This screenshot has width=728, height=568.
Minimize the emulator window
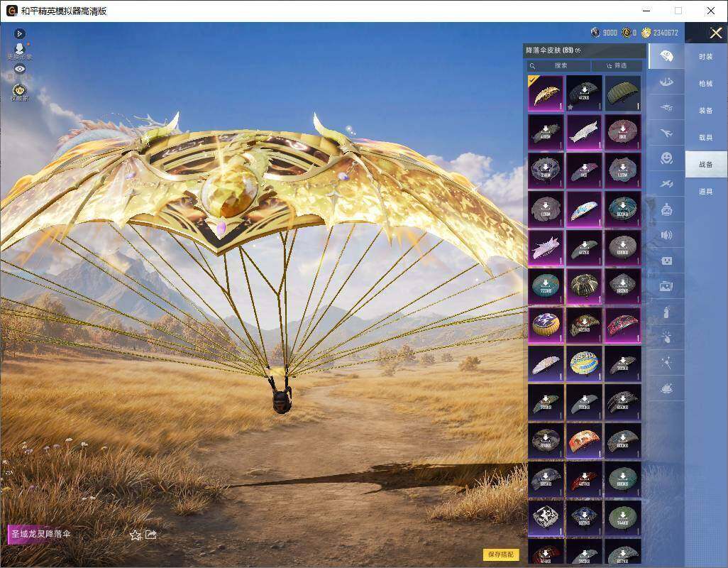tap(646, 11)
